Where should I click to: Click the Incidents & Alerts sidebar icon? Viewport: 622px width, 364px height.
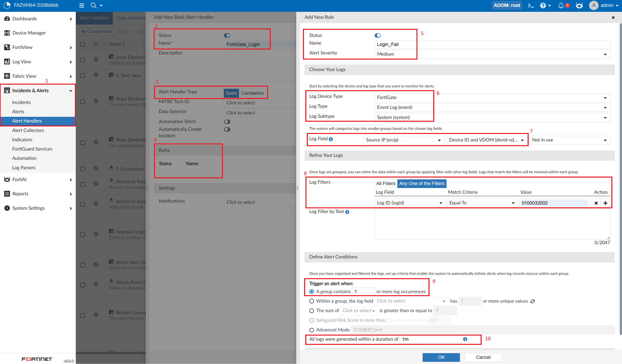7,91
